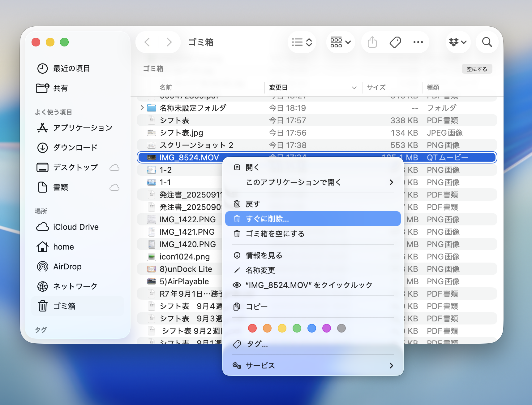Viewport: 532px width, 405px height.
Task: Apply the yellow tag color
Action: point(282,328)
